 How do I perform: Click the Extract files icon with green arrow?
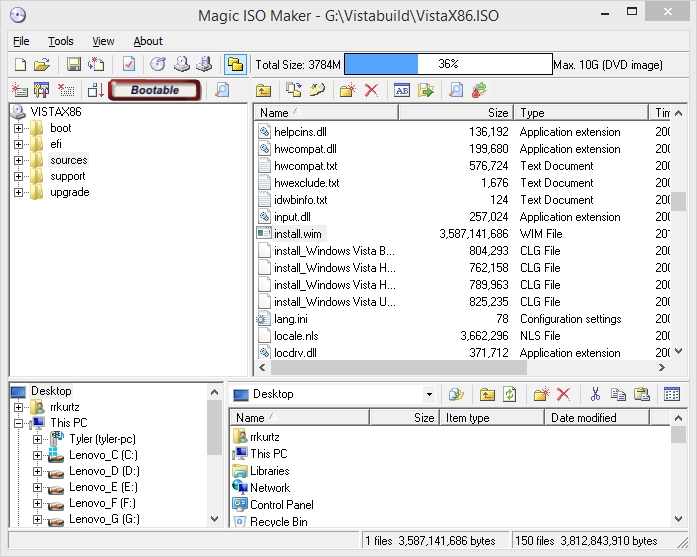pyautogui.click(x=426, y=91)
